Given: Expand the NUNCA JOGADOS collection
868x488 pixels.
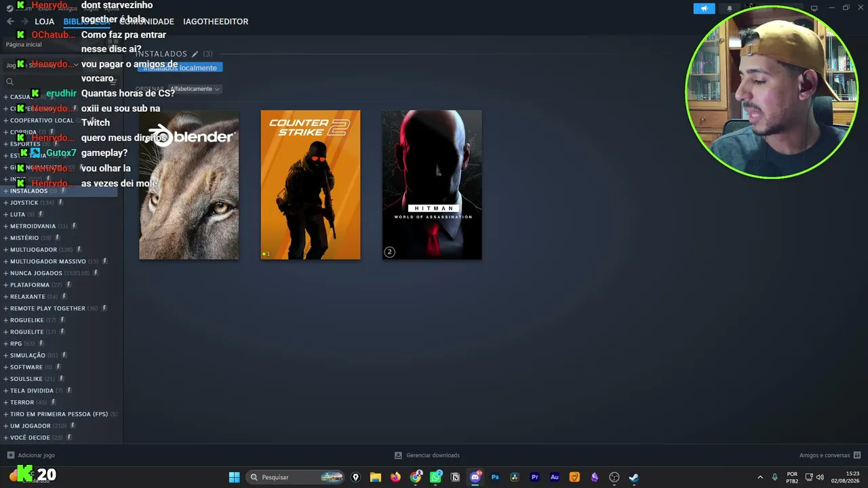Looking at the screenshot, I should (5, 273).
